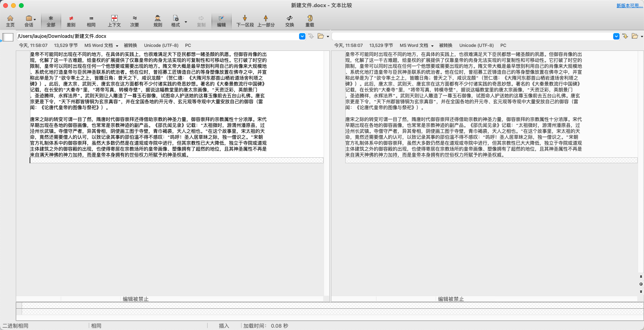Click the 会话 (Session) briefcase icon

pyautogui.click(x=29, y=21)
